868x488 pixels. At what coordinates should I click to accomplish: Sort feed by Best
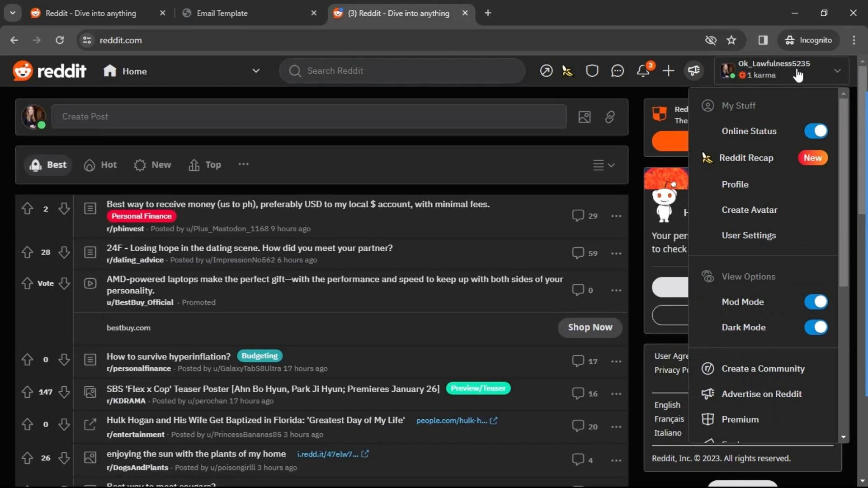pyautogui.click(x=48, y=165)
